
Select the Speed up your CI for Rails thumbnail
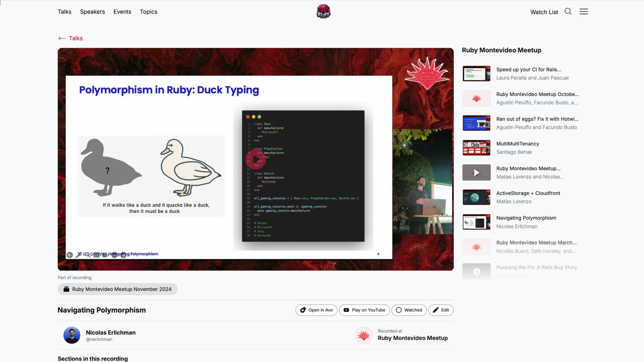pyautogui.click(x=476, y=74)
